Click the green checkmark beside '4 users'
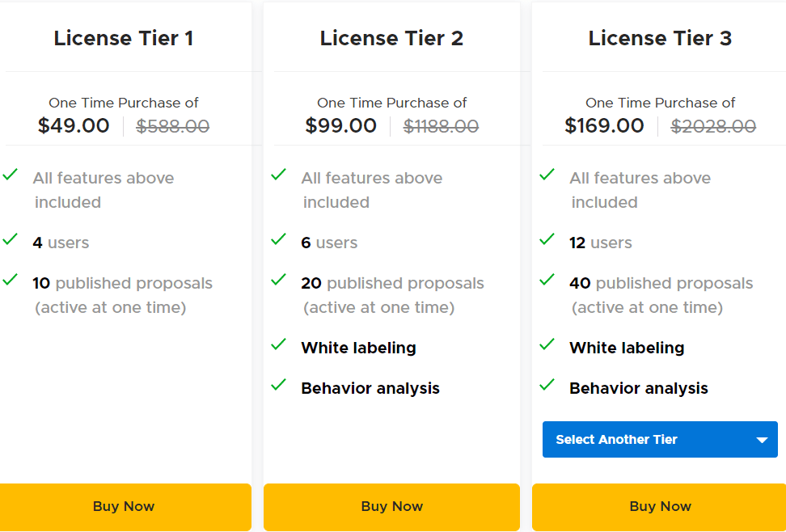786x532 pixels. coord(11,239)
